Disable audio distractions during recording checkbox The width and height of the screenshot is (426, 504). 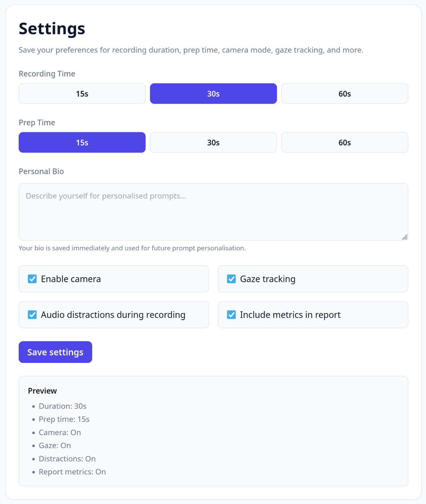click(x=32, y=315)
